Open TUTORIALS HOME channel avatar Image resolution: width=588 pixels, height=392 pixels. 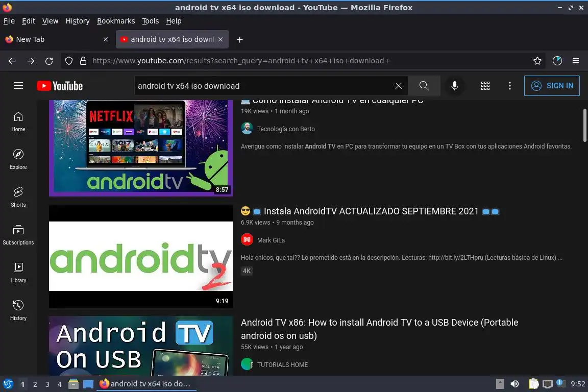pyautogui.click(x=247, y=364)
